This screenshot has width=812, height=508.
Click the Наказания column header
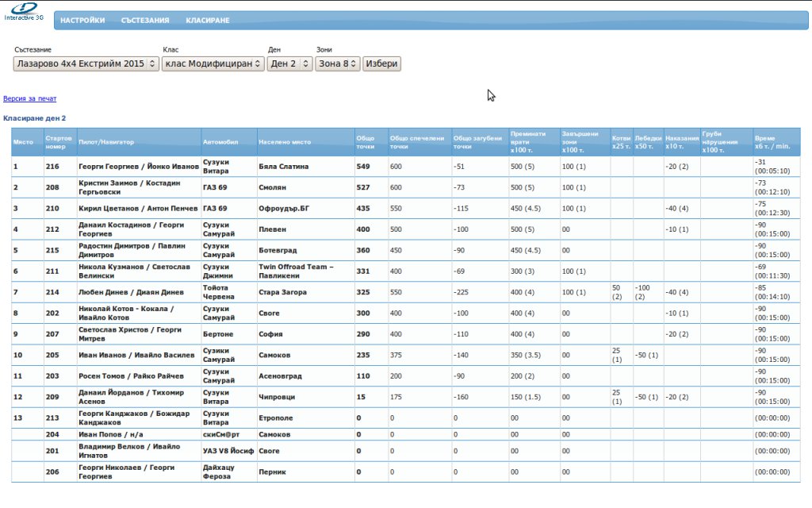[x=681, y=142]
